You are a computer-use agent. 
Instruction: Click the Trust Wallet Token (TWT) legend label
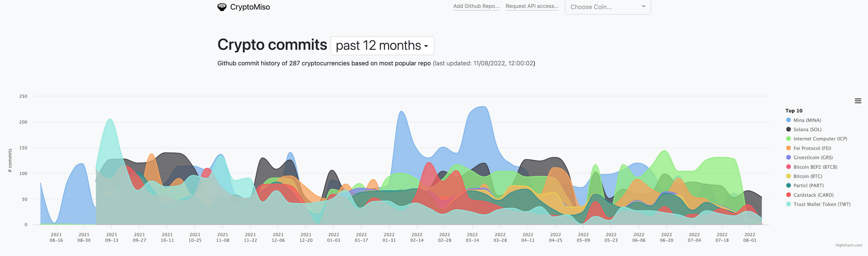[822, 204]
